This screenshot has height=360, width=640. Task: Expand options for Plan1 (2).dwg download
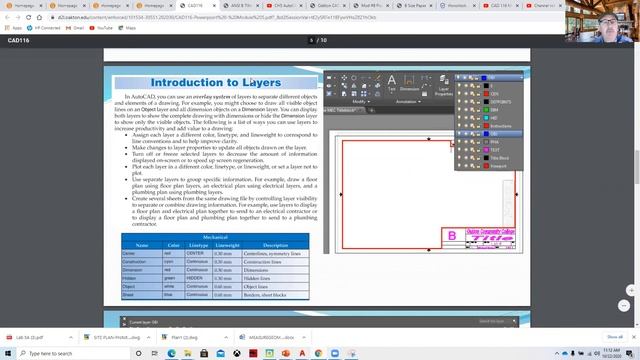tap(226, 338)
